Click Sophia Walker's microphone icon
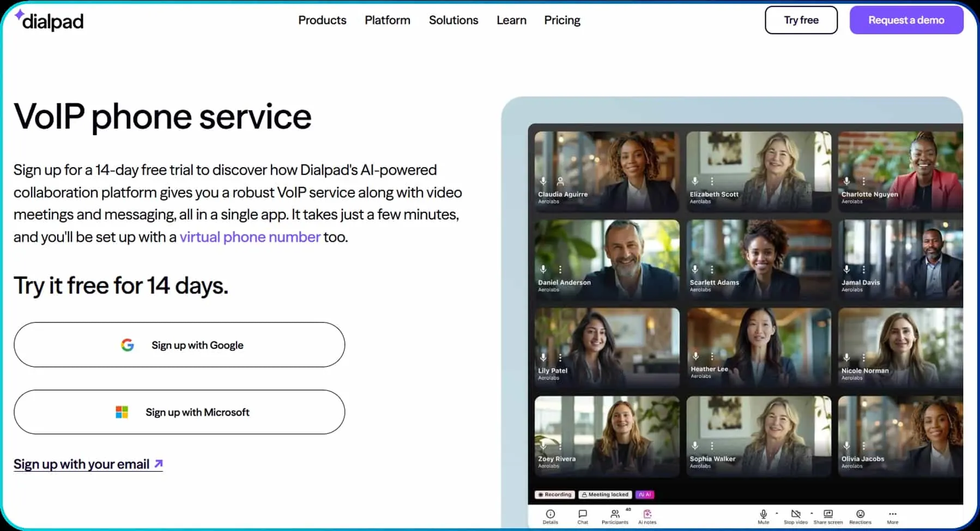The image size is (980, 531). [x=695, y=445]
